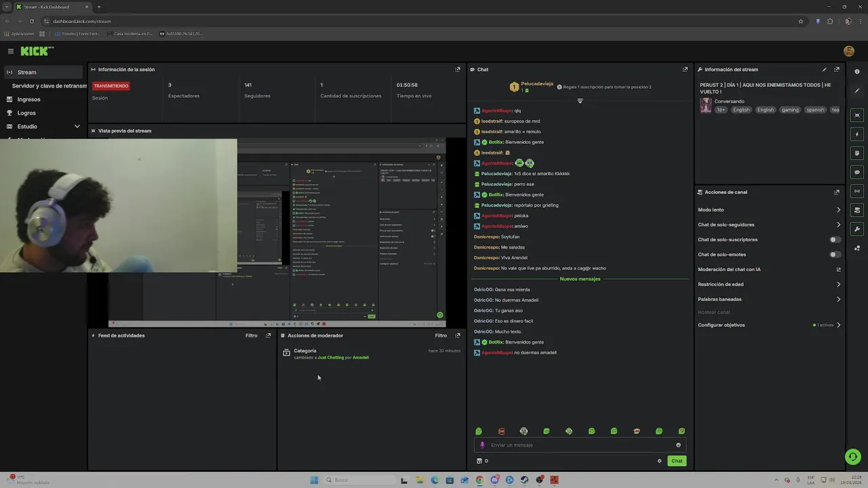
Task: Click the Enviar un mensaje input field
Action: point(580,445)
